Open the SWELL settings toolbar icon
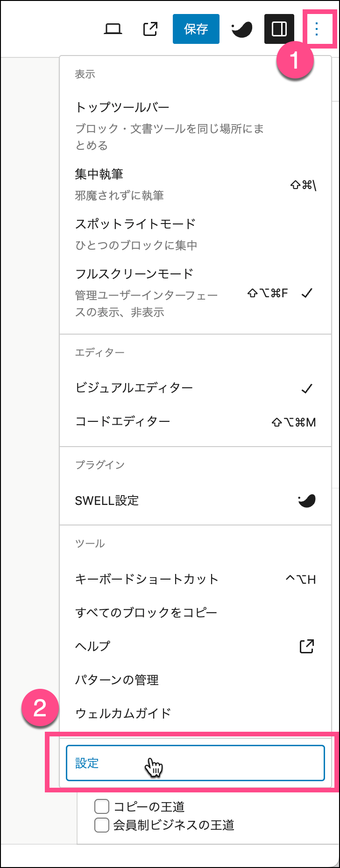340x868 pixels. [x=242, y=29]
